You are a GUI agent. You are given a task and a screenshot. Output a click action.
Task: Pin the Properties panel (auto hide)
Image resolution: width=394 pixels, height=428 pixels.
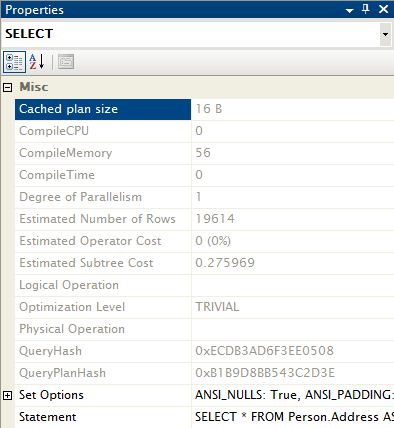[x=366, y=9]
